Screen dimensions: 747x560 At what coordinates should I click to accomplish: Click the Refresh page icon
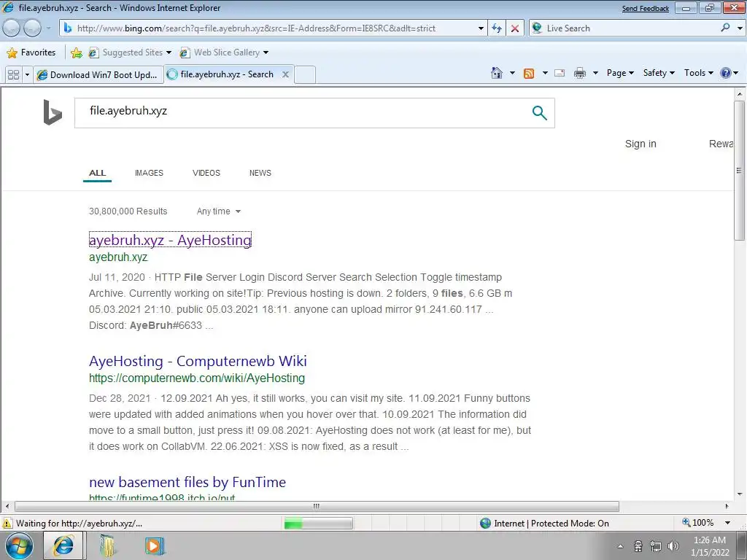pos(497,28)
